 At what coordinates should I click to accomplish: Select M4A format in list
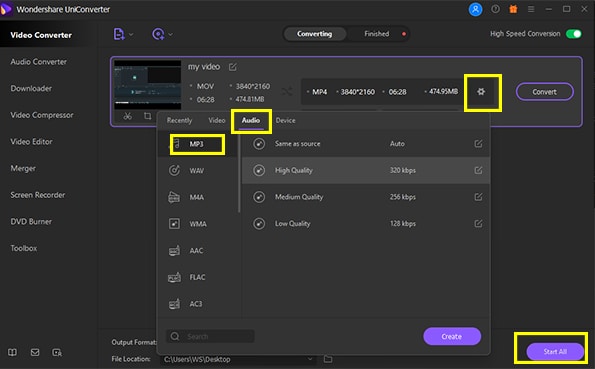[197, 197]
